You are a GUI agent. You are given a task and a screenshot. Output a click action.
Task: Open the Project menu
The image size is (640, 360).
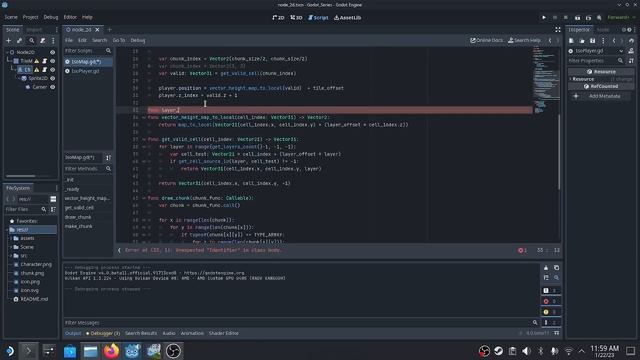coord(30,17)
